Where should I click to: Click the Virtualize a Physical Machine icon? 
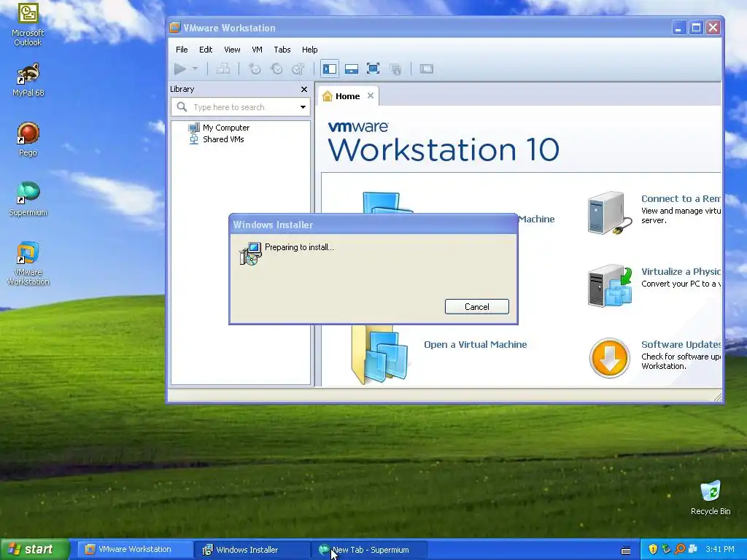click(610, 286)
